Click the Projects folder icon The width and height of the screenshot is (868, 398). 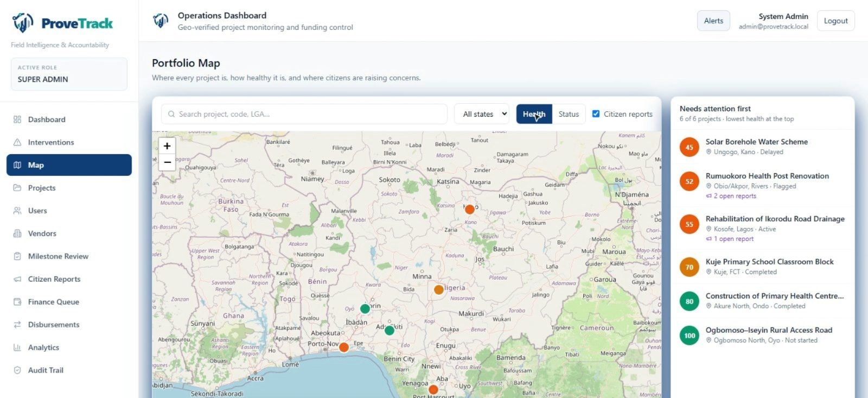point(17,188)
